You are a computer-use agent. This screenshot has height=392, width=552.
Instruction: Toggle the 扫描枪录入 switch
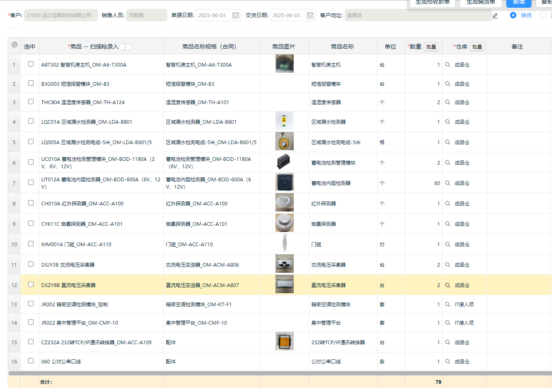click(126, 47)
